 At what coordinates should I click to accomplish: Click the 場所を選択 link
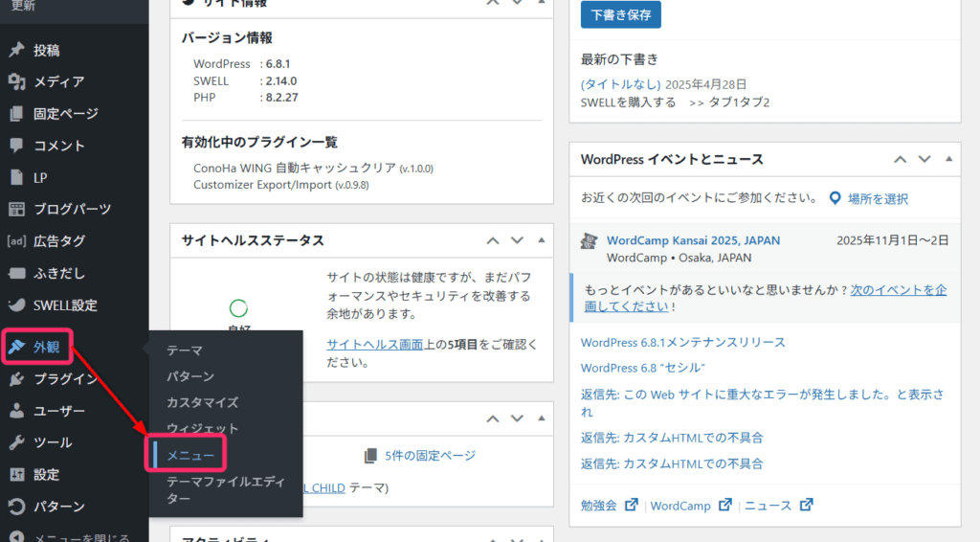click(878, 199)
